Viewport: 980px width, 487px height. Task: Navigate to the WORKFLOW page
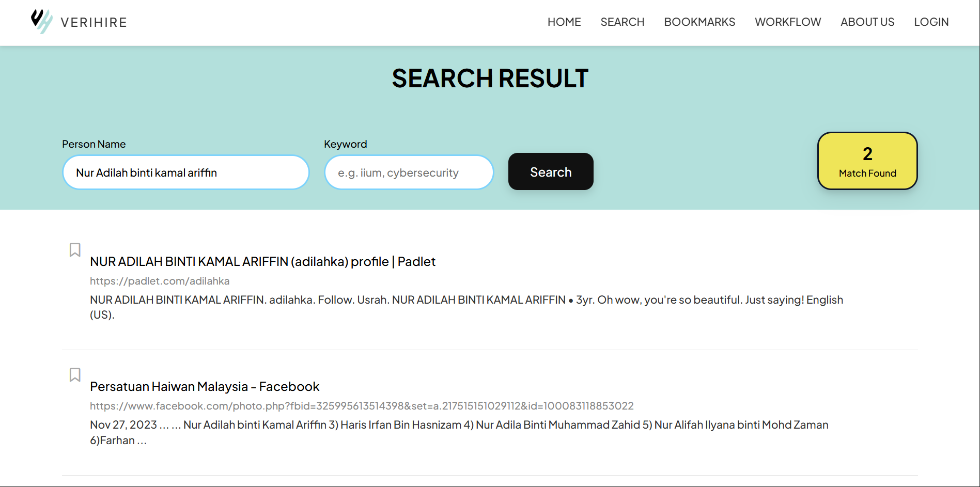coord(787,22)
